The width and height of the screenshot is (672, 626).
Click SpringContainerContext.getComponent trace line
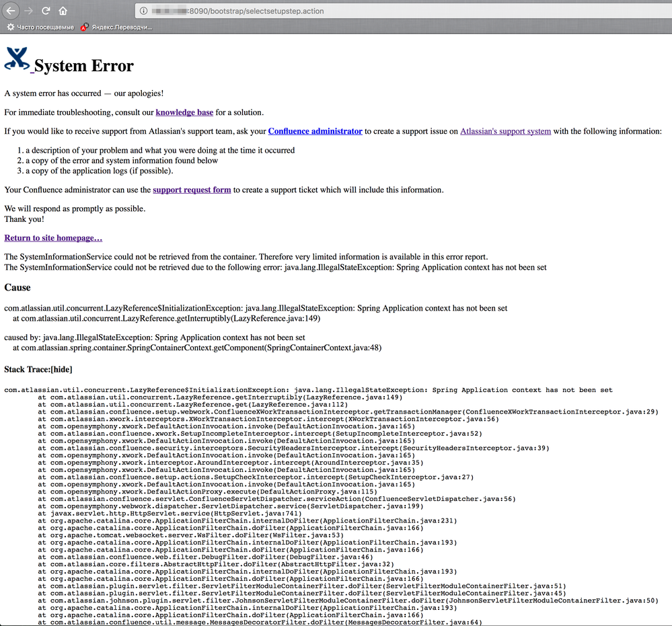point(197,348)
